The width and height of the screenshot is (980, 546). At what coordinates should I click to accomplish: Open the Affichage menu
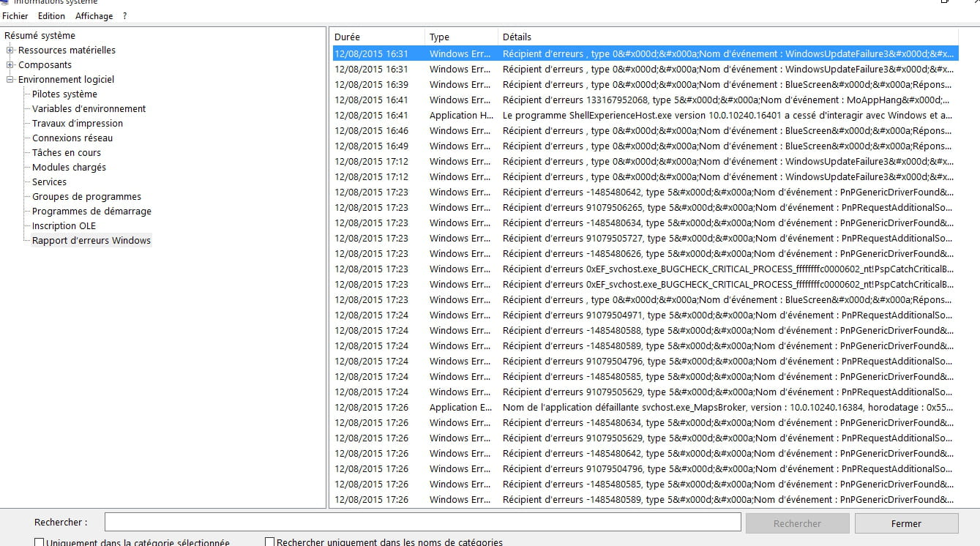coord(94,15)
